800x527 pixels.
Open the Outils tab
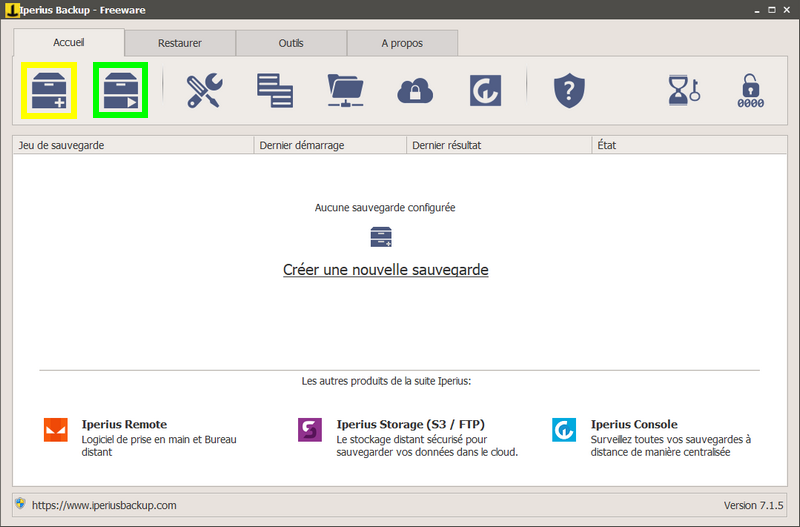pos(291,43)
